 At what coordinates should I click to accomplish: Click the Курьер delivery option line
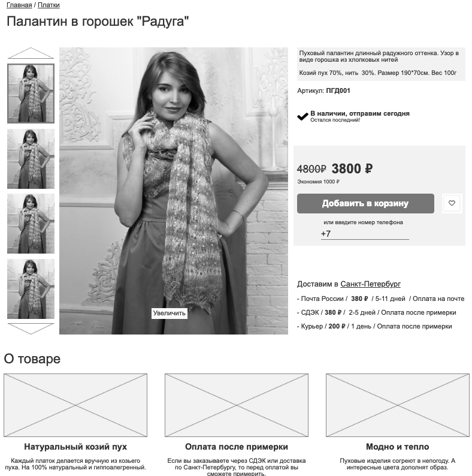(x=374, y=326)
